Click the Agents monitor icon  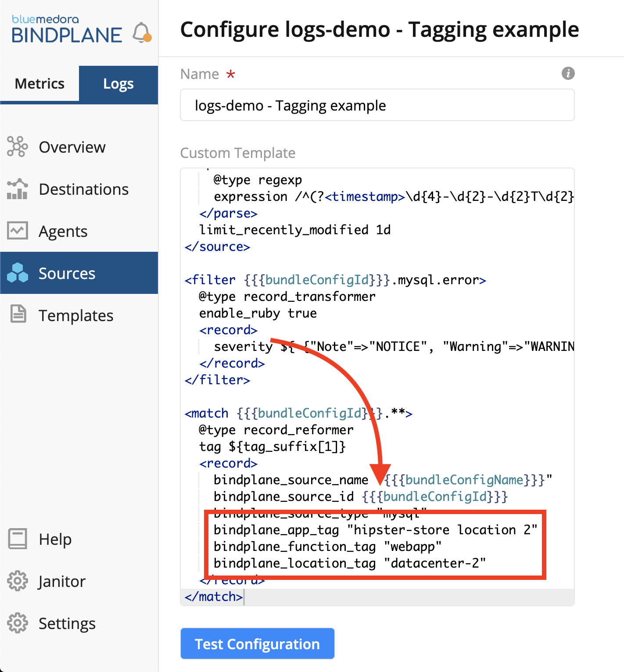click(18, 231)
